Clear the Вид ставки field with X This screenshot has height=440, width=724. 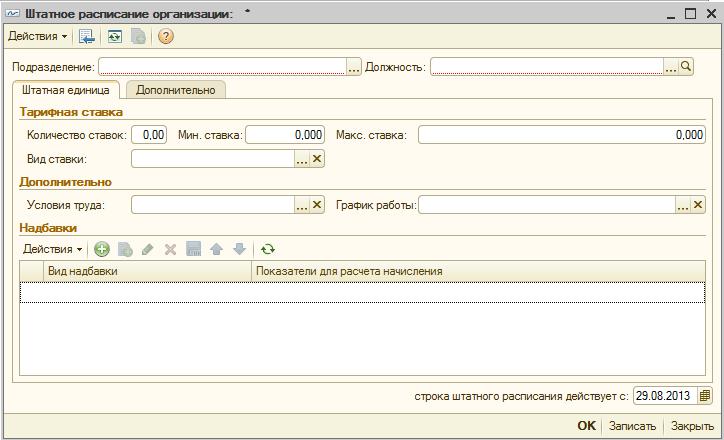pyautogui.click(x=317, y=159)
